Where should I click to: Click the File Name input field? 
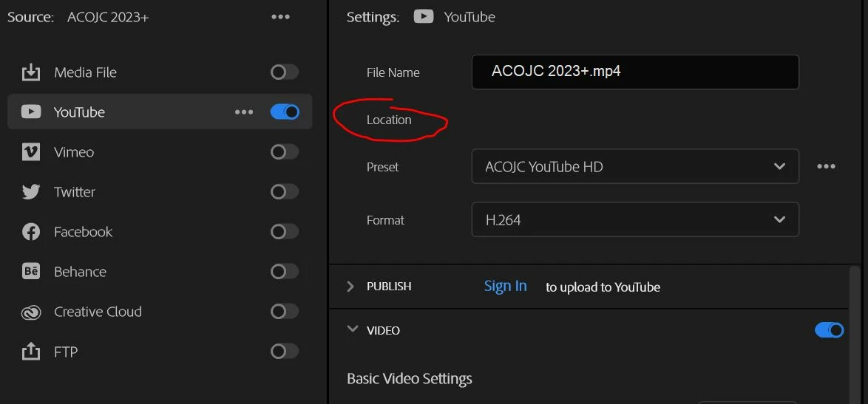click(635, 72)
